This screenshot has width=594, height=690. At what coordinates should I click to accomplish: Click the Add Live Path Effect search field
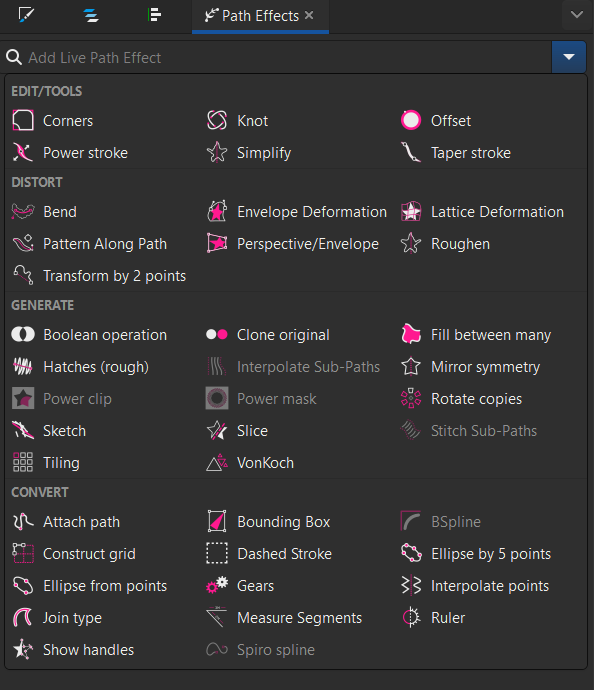pyautogui.click(x=276, y=57)
